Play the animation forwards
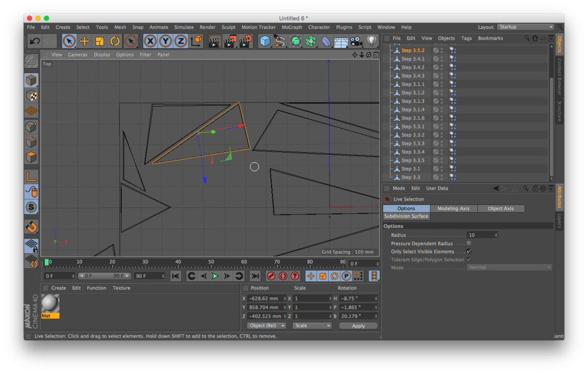 click(x=215, y=276)
